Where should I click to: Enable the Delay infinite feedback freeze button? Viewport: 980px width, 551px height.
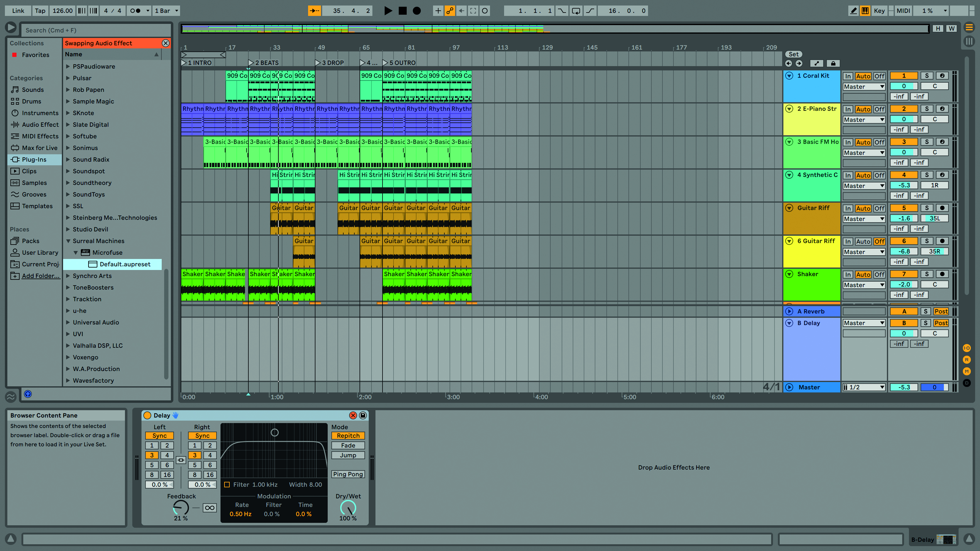pos(209,508)
